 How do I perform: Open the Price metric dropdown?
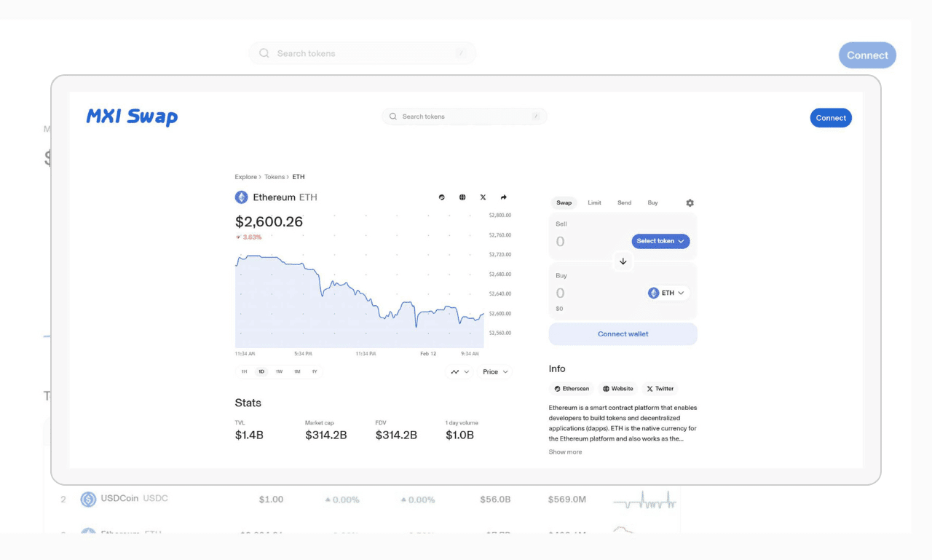click(495, 371)
